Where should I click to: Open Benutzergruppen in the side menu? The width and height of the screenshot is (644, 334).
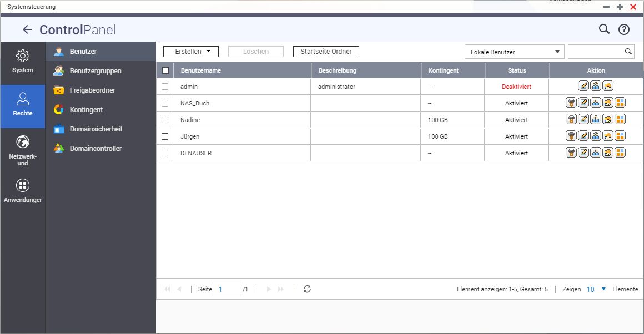point(95,71)
